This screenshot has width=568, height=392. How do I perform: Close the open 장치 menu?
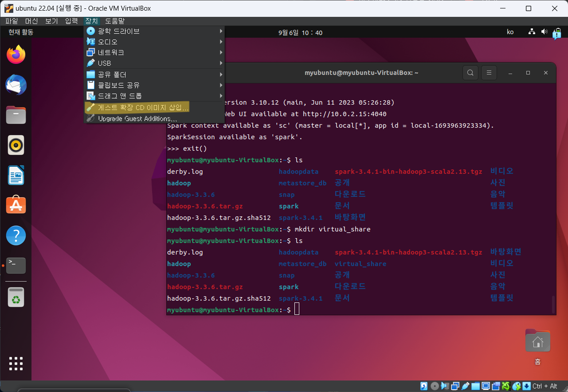pyautogui.click(x=92, y=21)
